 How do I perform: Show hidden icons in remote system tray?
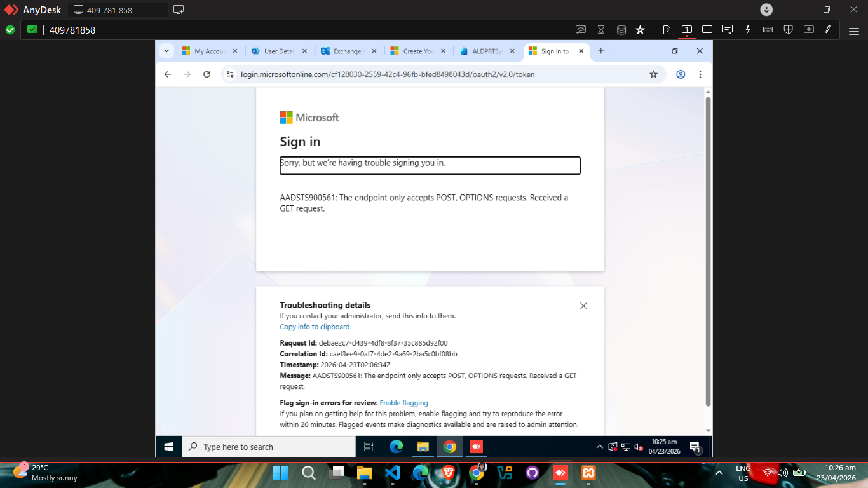click(599, 447)
